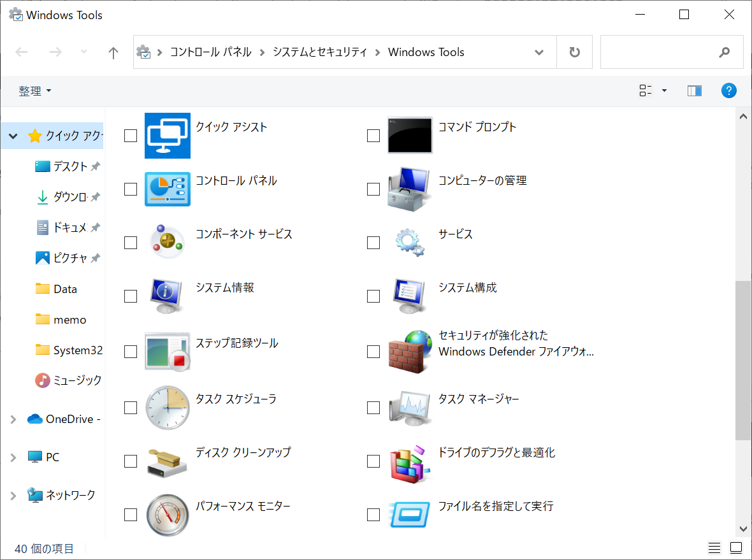Open ピクチャ in quick access

point(67,258)
